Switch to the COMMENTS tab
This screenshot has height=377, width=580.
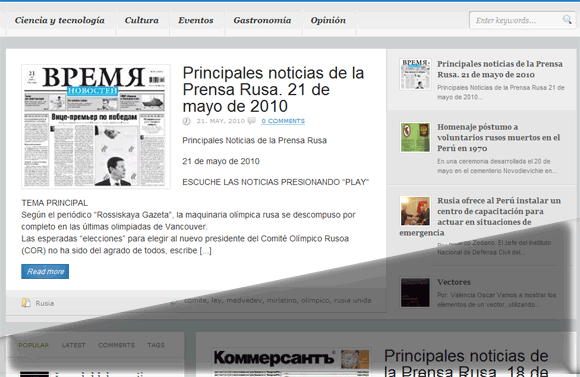[116, 345]
